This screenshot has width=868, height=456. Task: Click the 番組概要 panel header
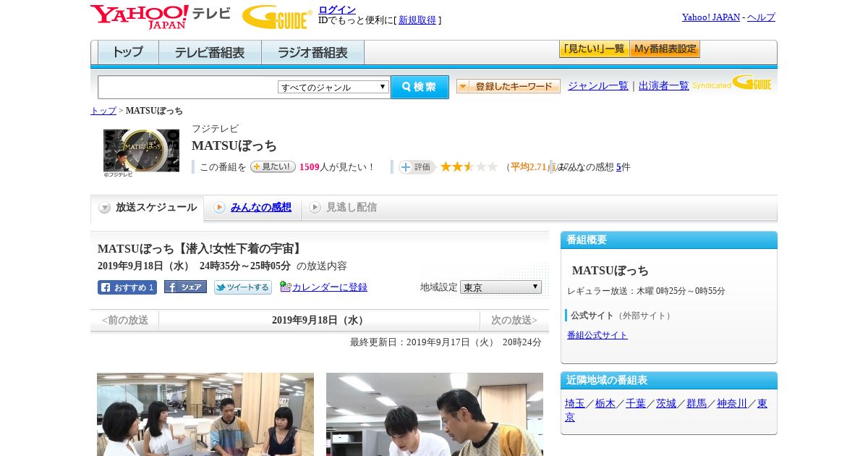669,240
